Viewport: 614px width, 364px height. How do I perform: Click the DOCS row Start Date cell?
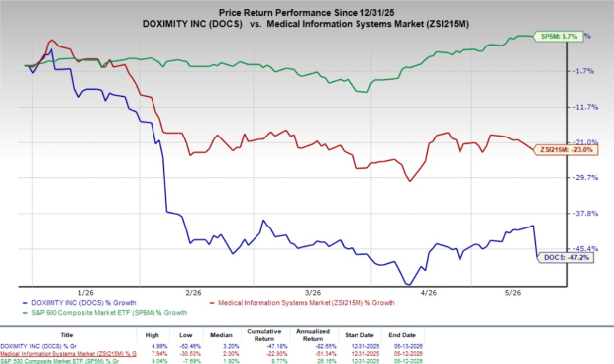(364, 346)
